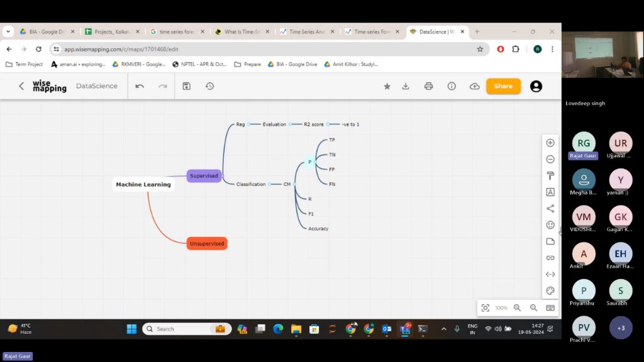This screenshot has height=362, width=644.
Task: Open font format tool
Action: coord(550,192)
